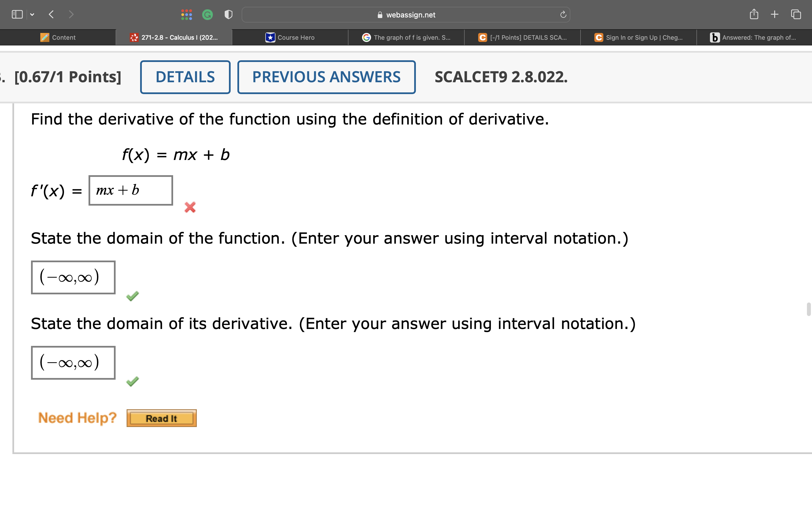Click the vertical scrollbar on the right
Viewport: 812px width, 507px height.
(x=809, y=308)
